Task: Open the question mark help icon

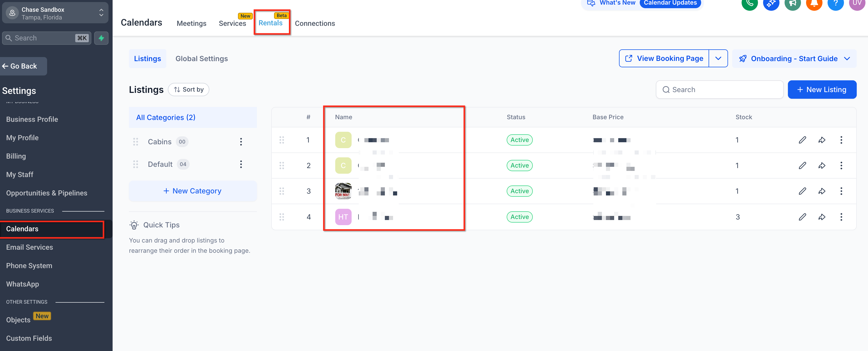Action: [835, 3]
